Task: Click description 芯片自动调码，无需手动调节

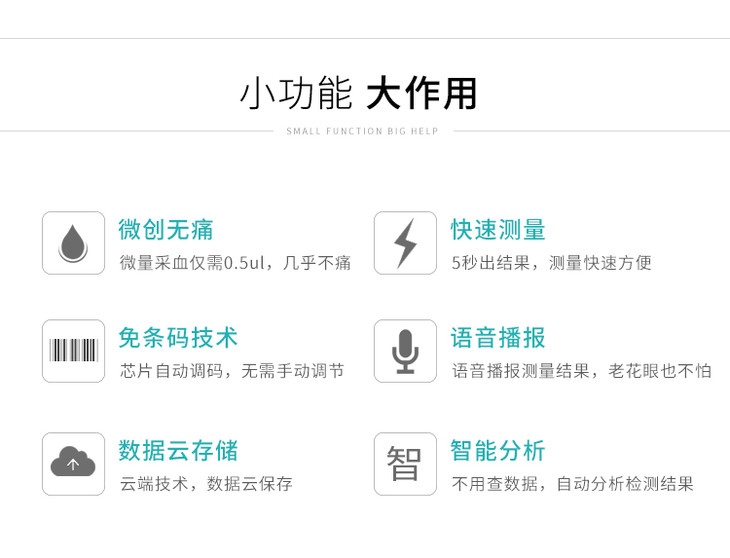Action: (x=232, y=371)
